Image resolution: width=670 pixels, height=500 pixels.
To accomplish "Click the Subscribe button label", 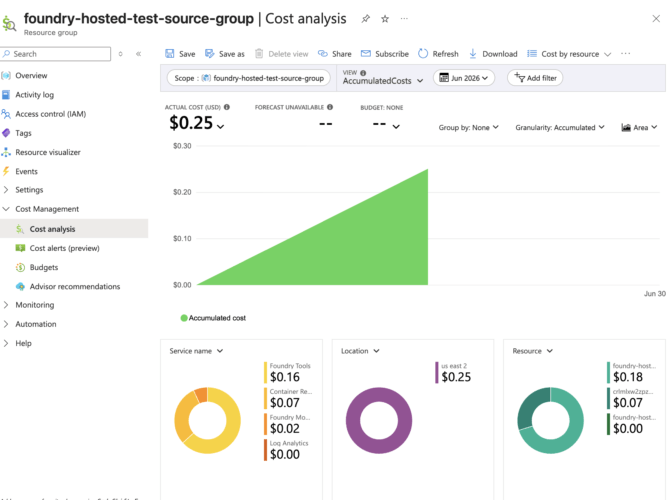I will pos(392,54).
